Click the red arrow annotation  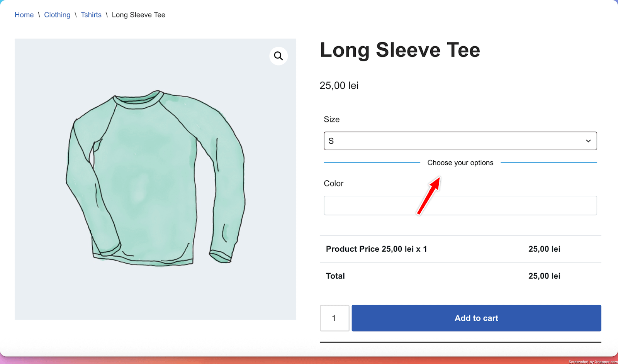point(429,195)
